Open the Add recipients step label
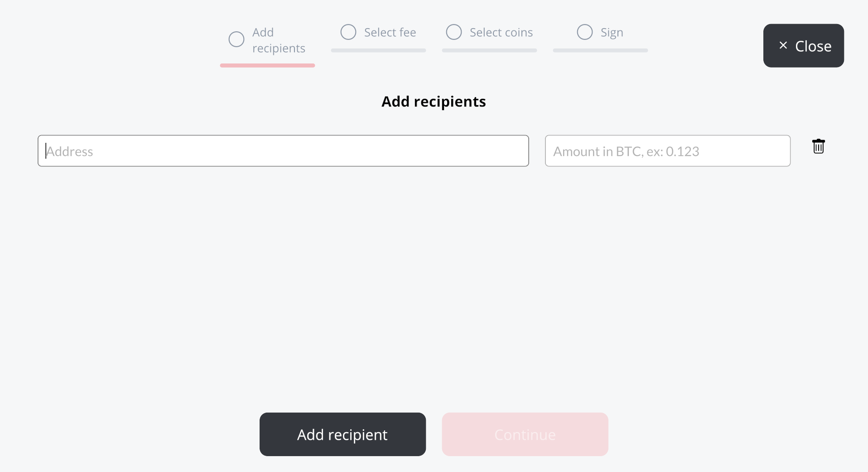The height and width of the screenshot is (472, 868). tap(278, 40)
